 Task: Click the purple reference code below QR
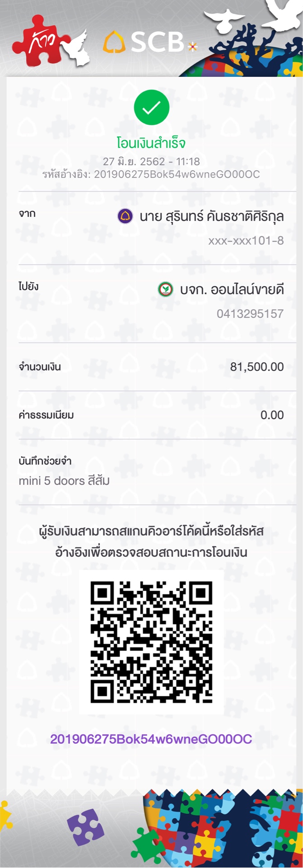pos(151,739)
